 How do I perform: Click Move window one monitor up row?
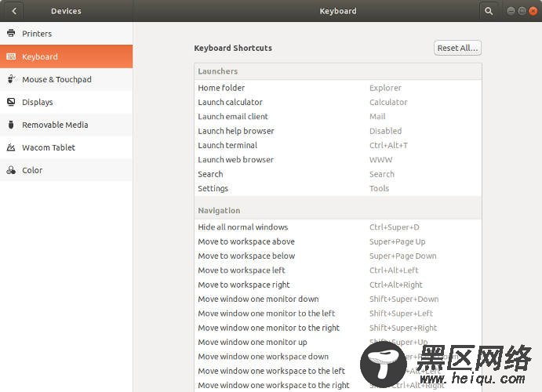tap(338, 343)
